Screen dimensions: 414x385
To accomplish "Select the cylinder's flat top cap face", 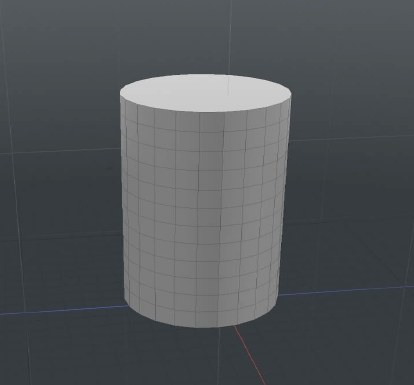I will pyautogui.click(x=206, y=93).
